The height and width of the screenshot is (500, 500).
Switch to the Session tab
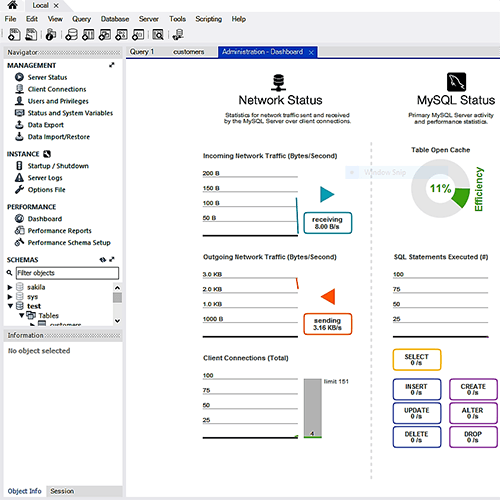[x=62, y=491]
